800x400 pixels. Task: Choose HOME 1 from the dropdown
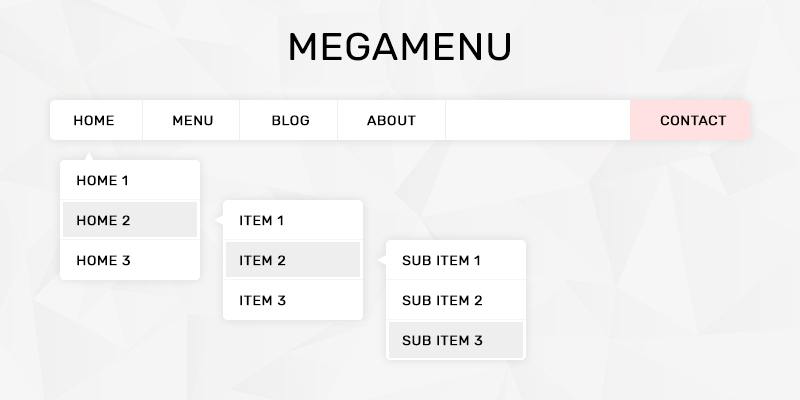click(130, 181)
